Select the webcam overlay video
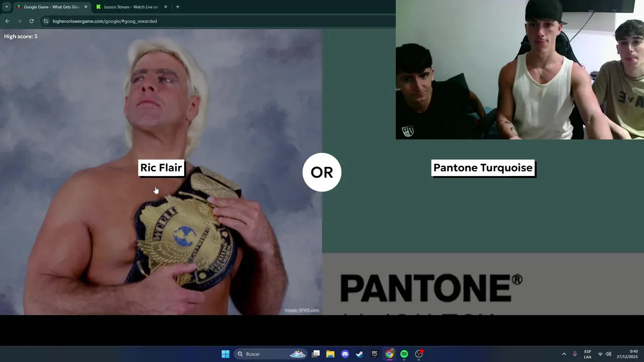The height and width of the screenshot is (362, 644). tap(520, 69)
